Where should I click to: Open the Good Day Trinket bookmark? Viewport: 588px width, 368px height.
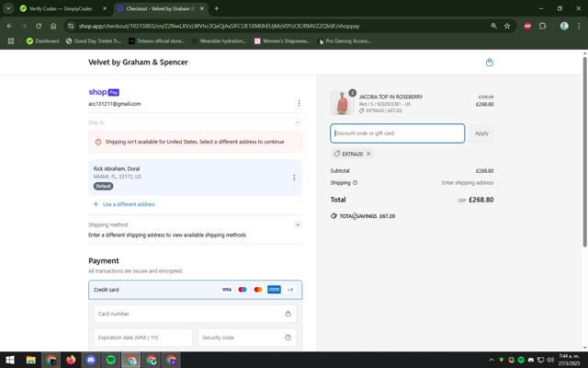(94, 40)
